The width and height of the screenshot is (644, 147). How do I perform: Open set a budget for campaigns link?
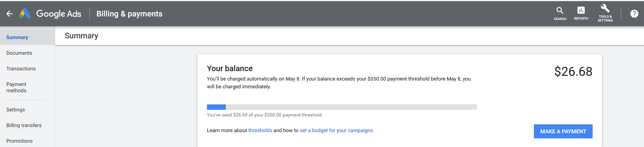(336, 131)
